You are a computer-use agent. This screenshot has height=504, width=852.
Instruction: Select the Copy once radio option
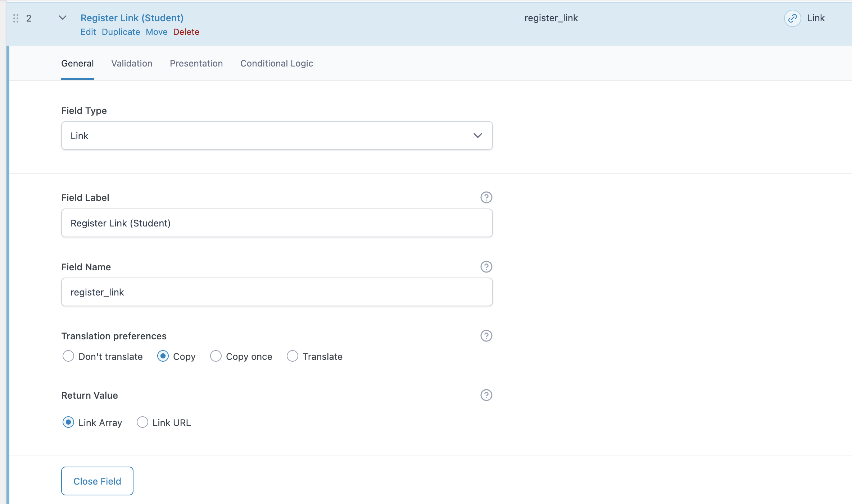pos(216,356)
